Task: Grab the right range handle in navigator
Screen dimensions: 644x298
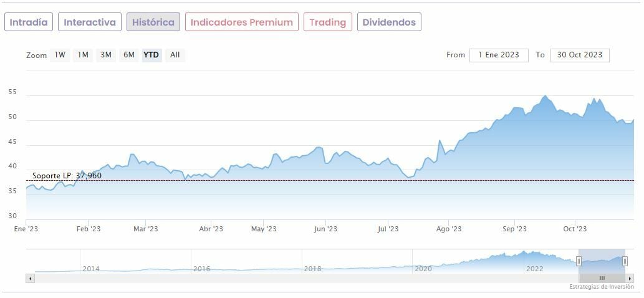Action: 625,261
